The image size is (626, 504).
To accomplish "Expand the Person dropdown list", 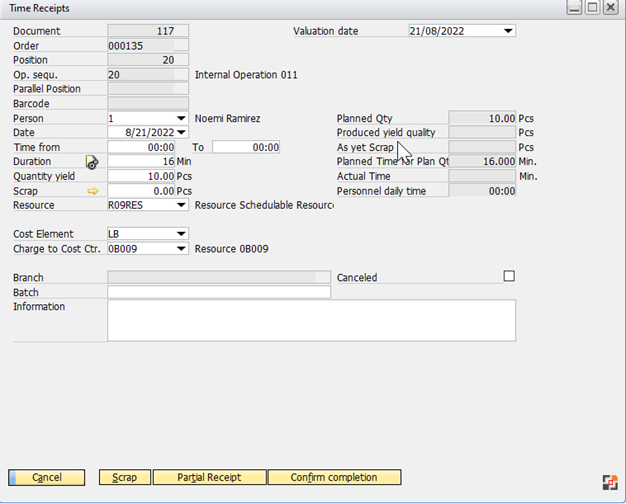I will coord(181,118).
